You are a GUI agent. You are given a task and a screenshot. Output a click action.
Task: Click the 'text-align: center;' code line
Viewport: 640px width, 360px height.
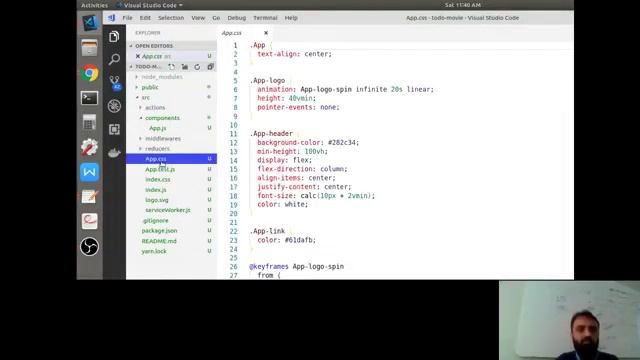[x=295, y=54]
